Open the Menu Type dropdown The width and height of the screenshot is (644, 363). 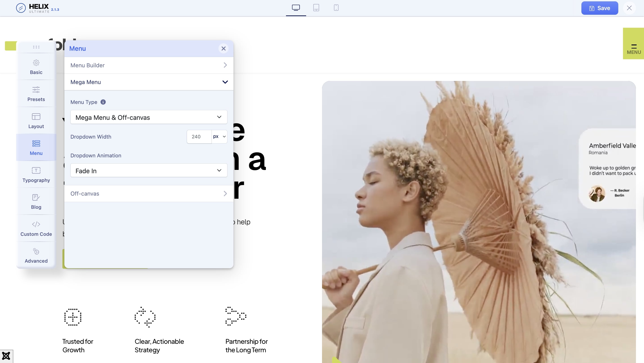tap(149, 117)
